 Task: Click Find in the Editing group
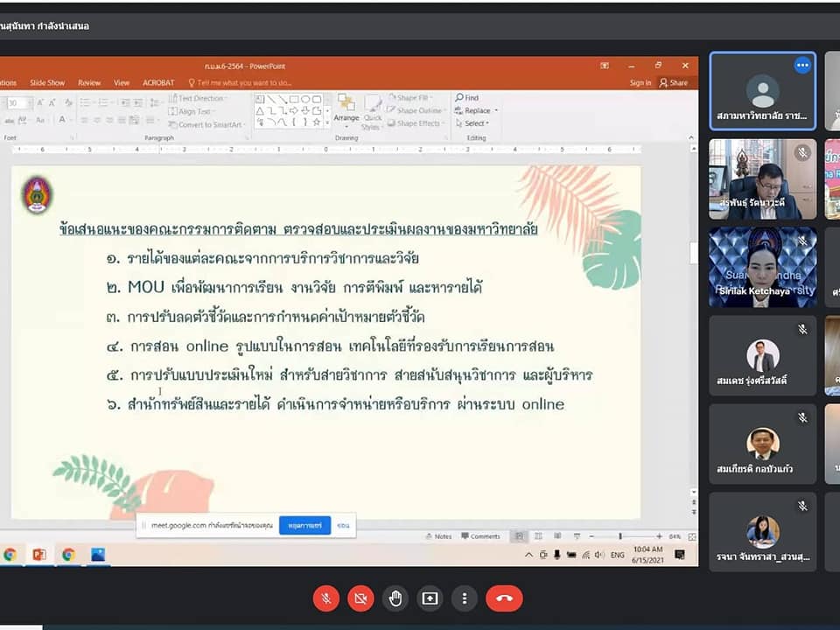[467, 98]
